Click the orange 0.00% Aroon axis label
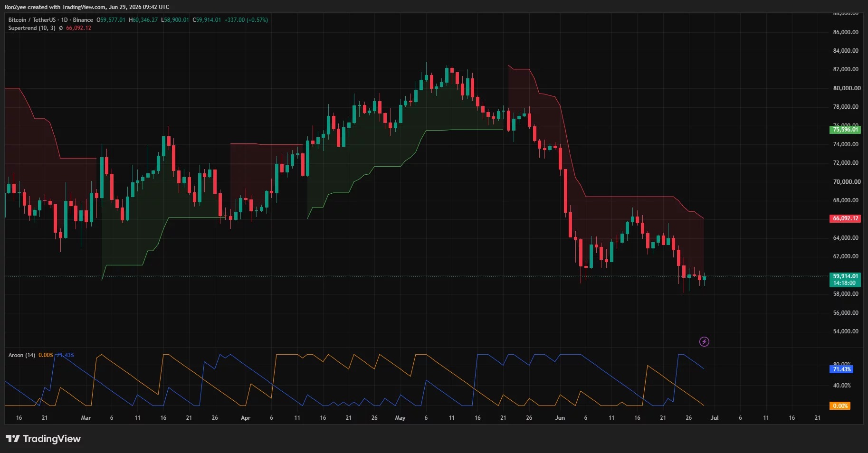 pyautogui.click(x=840, y=406)
